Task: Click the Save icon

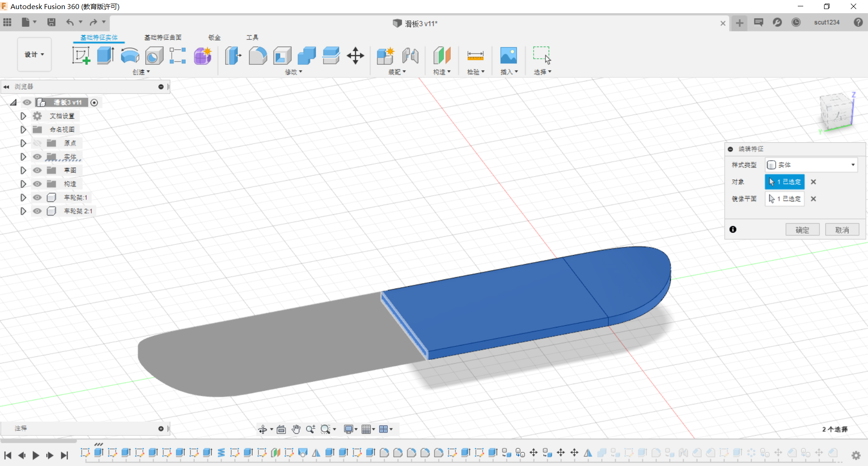Action: (51, 22)
